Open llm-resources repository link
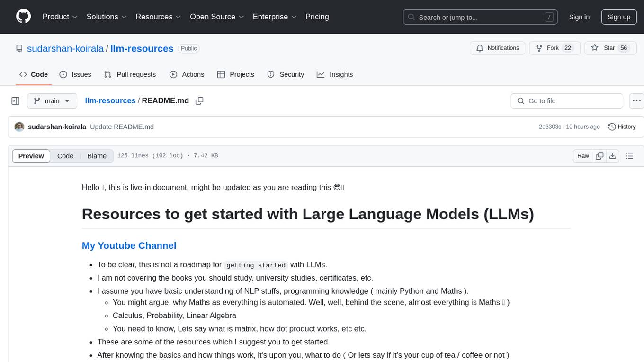This screenshot has height=362, width=644. click(142, 48)
